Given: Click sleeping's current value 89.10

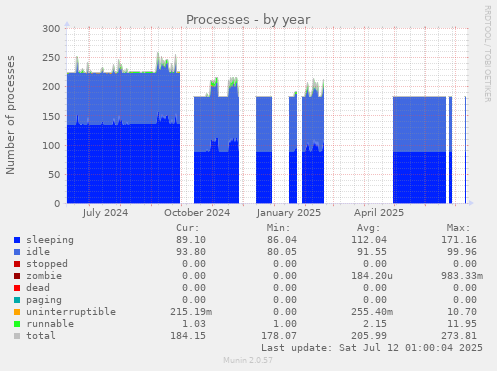Looking at the screenshot, I should [x=191, y=240].
